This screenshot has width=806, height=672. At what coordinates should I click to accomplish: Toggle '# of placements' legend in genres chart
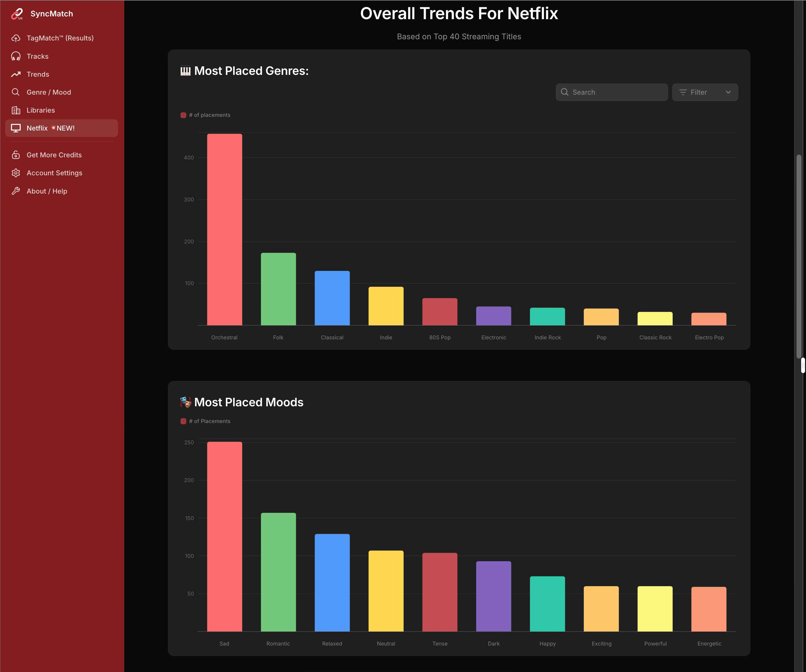(205, 115)
